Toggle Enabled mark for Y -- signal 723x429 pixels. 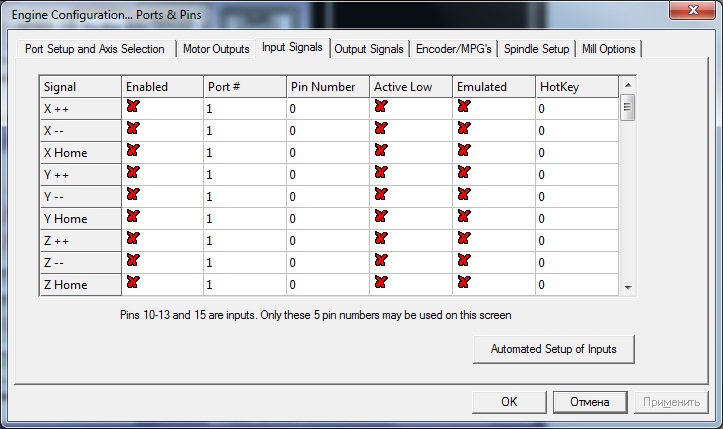tap(133, 194)
